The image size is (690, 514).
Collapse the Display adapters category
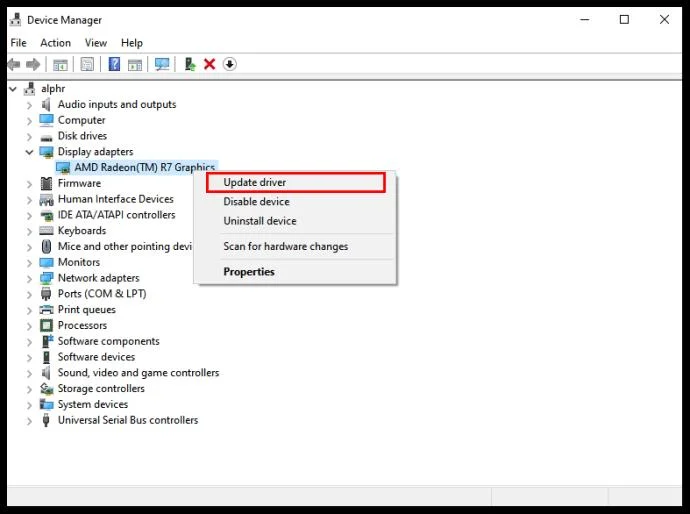point(29,152)
